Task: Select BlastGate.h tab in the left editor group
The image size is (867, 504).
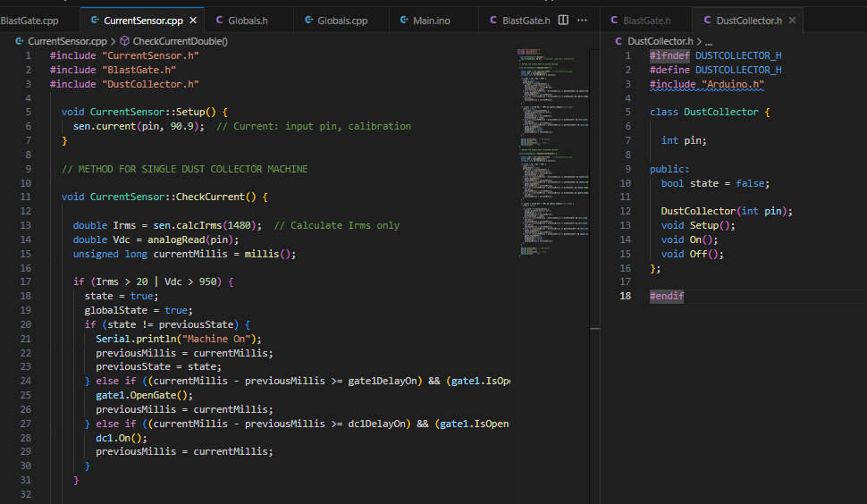Action: point(526,20)
